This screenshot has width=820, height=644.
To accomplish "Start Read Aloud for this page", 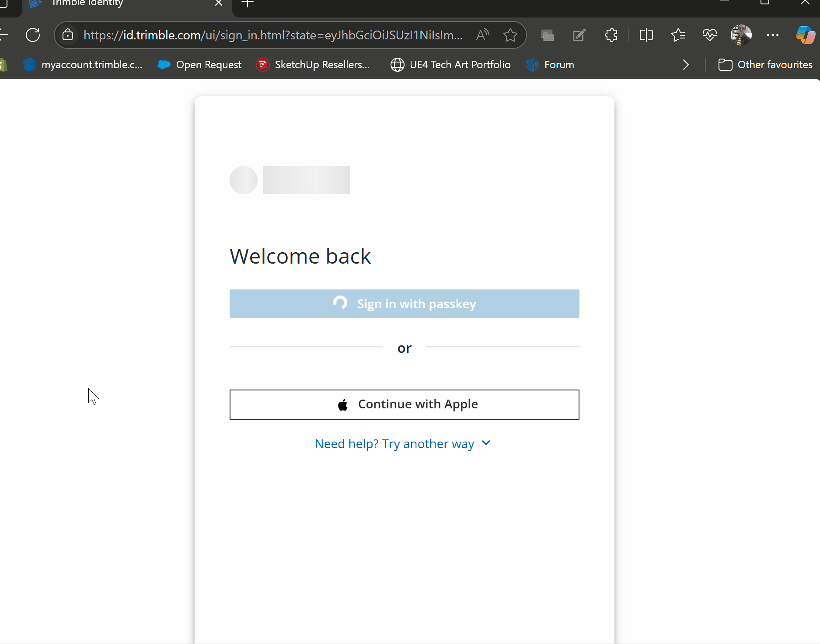I will pyautogui.click(x=482, y=35).
